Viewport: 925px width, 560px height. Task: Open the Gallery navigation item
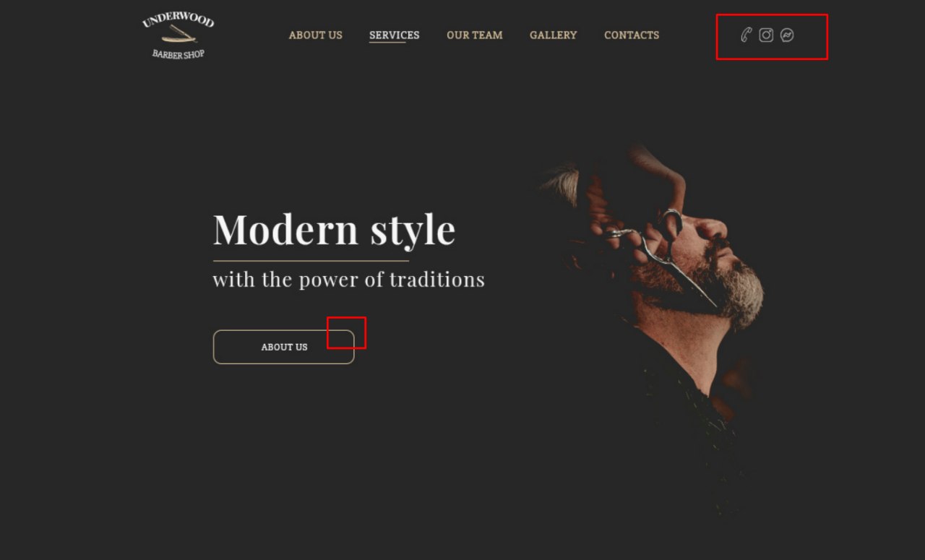[553, 35]
